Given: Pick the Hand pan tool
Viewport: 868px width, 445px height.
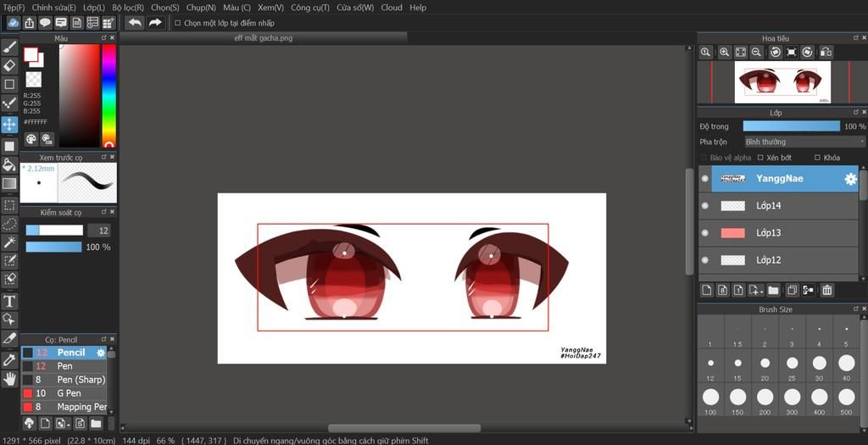Looking at the screenshot, I should [9, 379].
